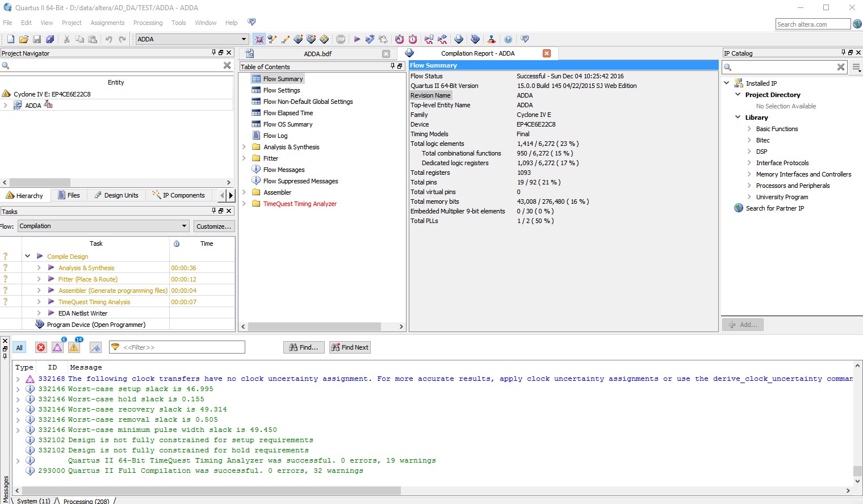Screen dimensions: 863x504
Task: Click the Undo toolbar icon
Action: coord(108,39)
